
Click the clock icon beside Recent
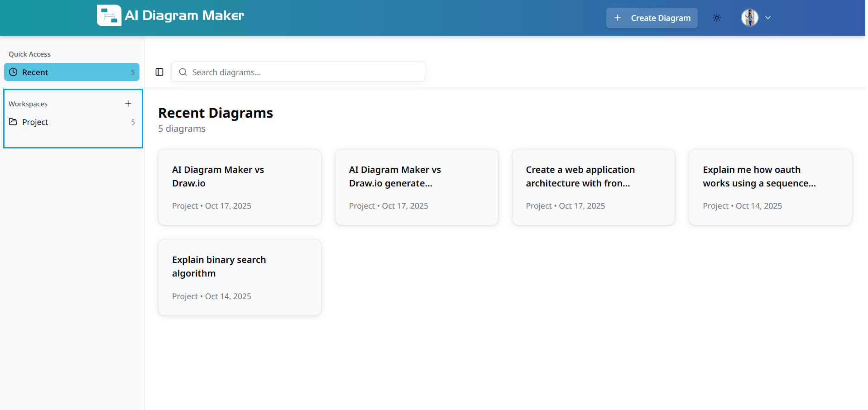tap(14, 72)
